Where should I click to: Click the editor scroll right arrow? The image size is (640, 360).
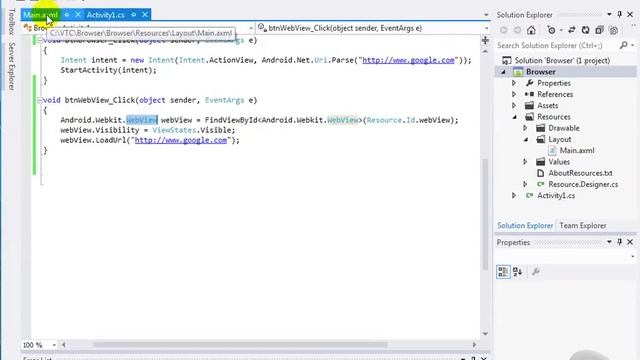pyautogui.click(x=474, y=345)
